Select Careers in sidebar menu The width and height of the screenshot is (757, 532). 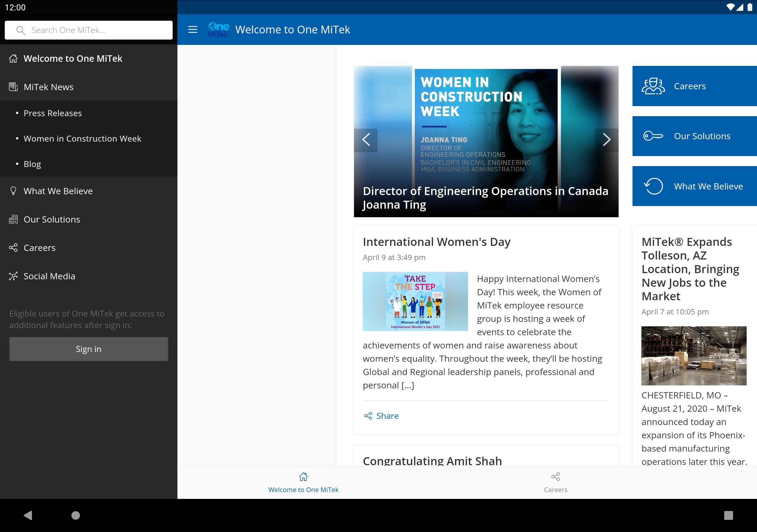pos(89,248)
